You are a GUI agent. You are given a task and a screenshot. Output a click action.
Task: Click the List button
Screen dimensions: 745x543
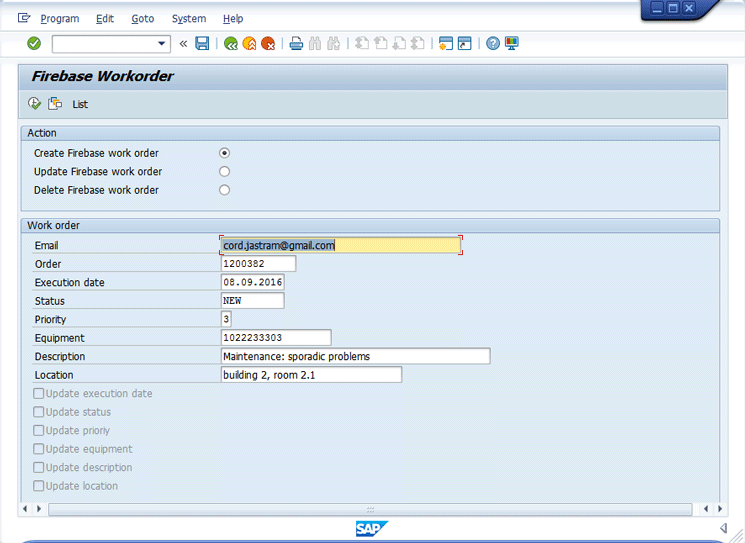(80, 104)
